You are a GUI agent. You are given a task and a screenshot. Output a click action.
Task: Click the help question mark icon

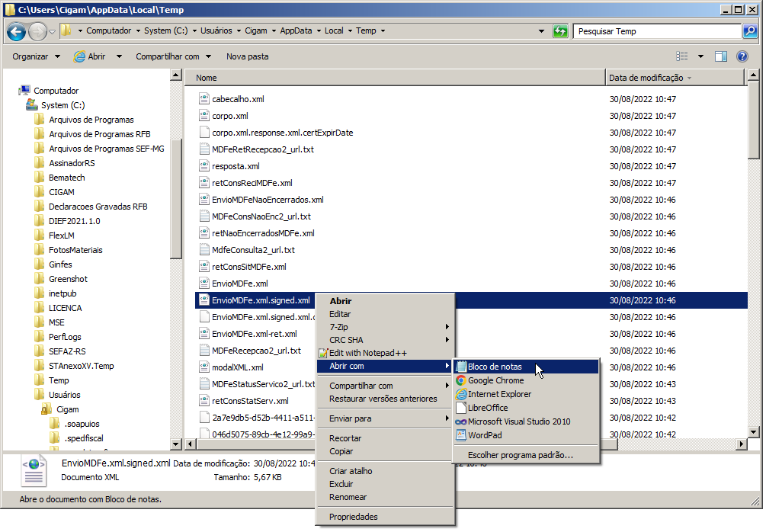pyautogui.click(x=742, y=56)
